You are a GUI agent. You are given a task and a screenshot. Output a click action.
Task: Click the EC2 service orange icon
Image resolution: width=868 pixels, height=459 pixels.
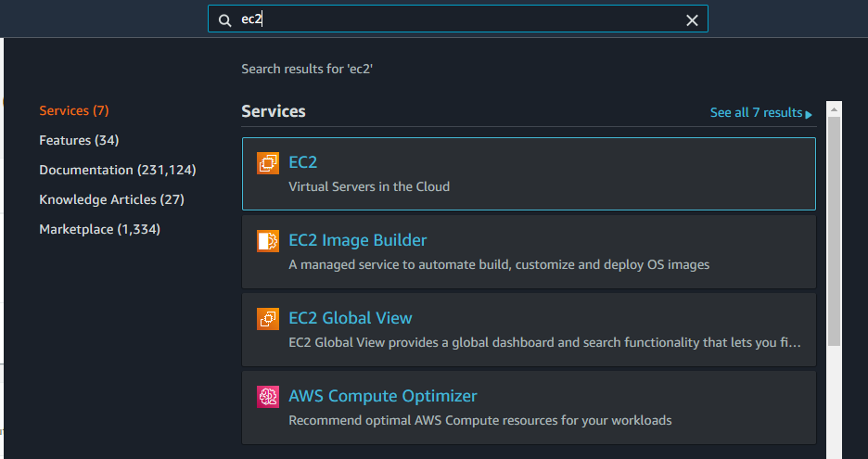[x=268, y=163]
